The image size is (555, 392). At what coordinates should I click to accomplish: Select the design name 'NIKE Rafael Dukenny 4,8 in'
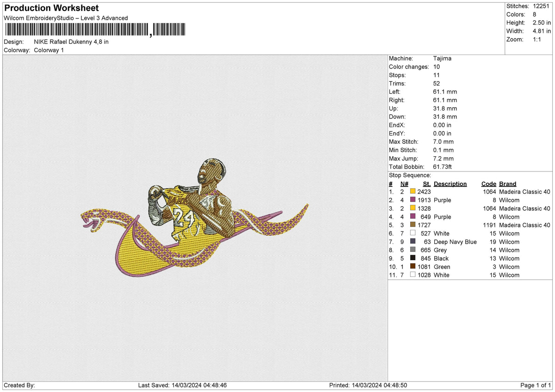(71, 42)
